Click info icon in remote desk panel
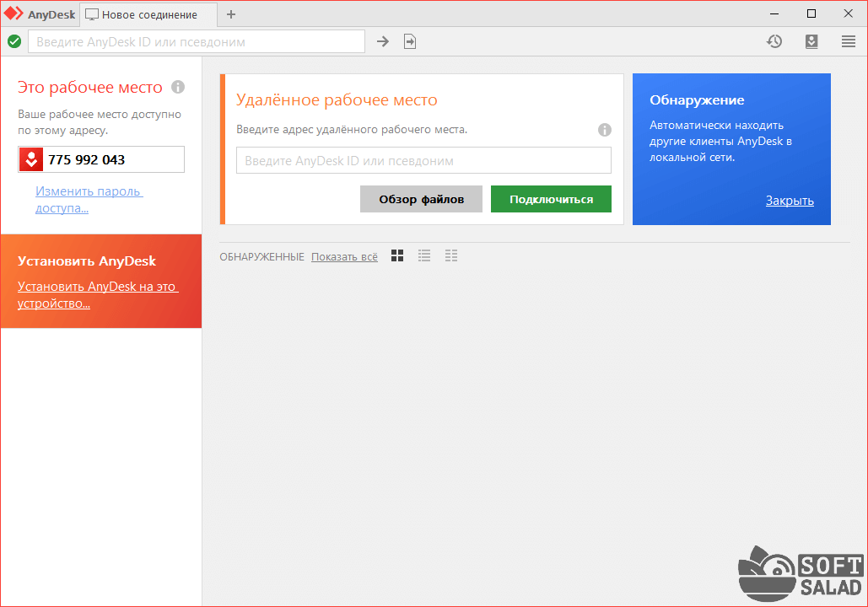Viewport: 868px width, 607px height. 604,130
